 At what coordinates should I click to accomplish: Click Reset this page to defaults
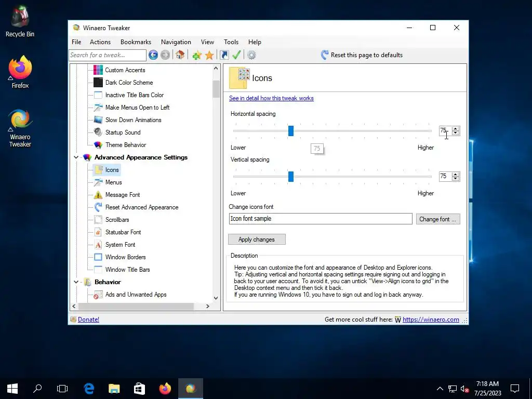click(x=362, y=55)
